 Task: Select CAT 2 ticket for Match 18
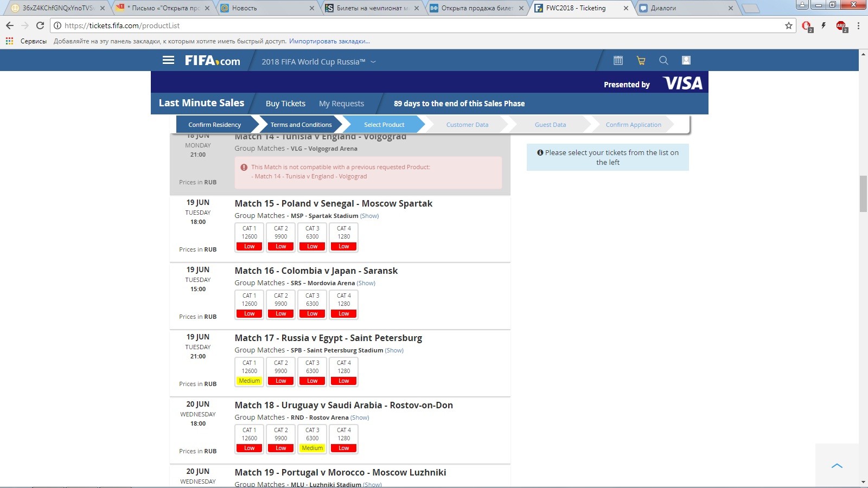point(281,439)
